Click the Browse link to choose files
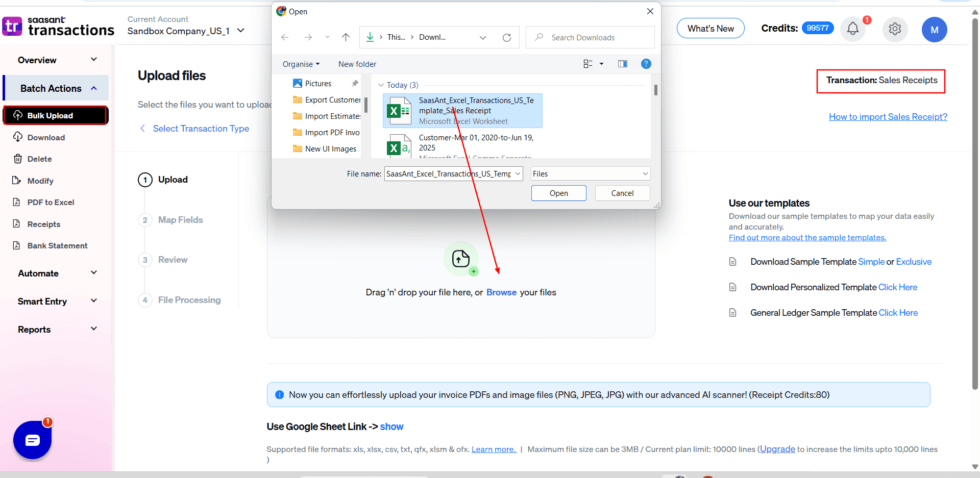 coord(501,292)
